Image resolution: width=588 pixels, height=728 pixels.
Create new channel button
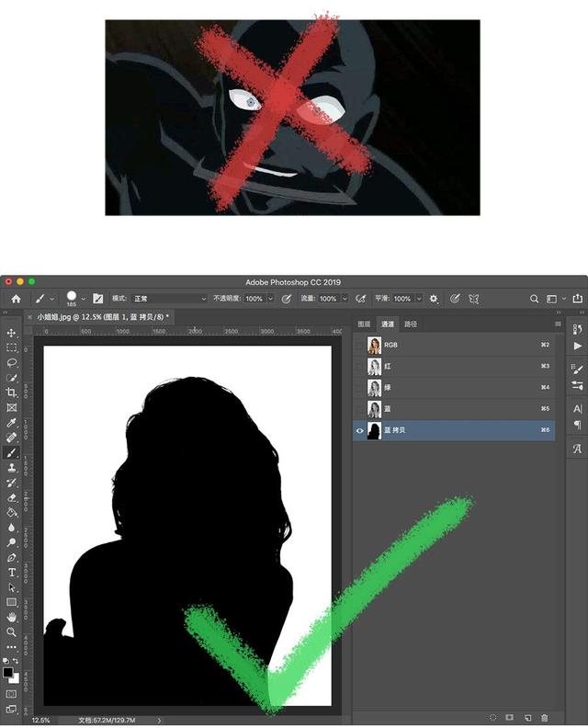pos(527,717)
